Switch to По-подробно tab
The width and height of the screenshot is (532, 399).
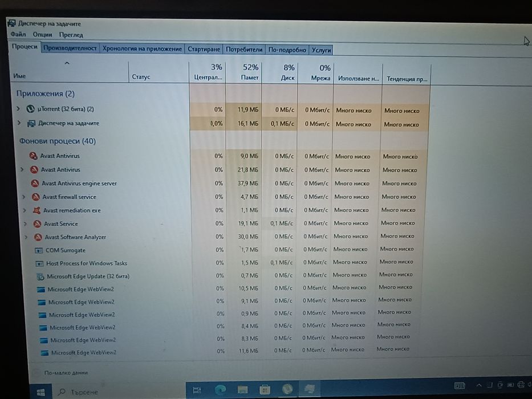pyautogui.click(x=287, y=50)
